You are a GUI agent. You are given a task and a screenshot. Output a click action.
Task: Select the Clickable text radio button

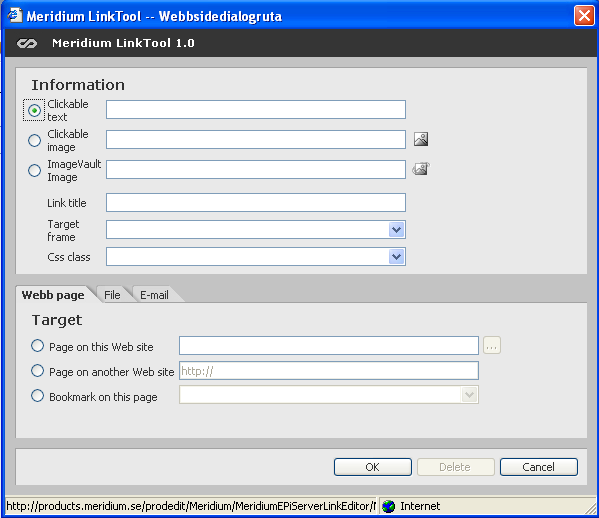click(x=34, y=110)
